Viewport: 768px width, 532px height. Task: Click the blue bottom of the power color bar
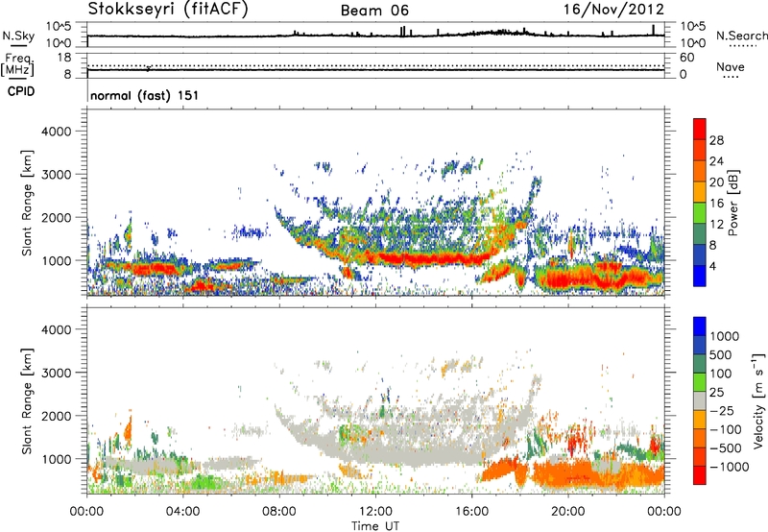click(700, 276)
